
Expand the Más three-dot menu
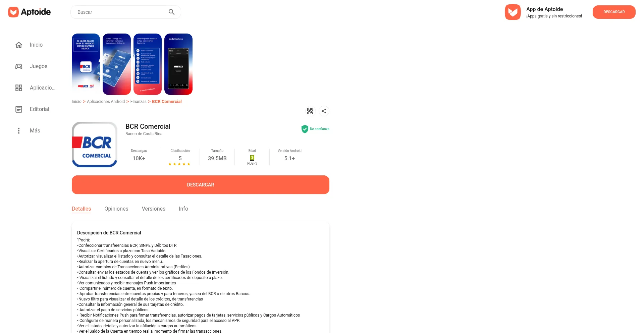pyautogui.click(x=19, y=131)
